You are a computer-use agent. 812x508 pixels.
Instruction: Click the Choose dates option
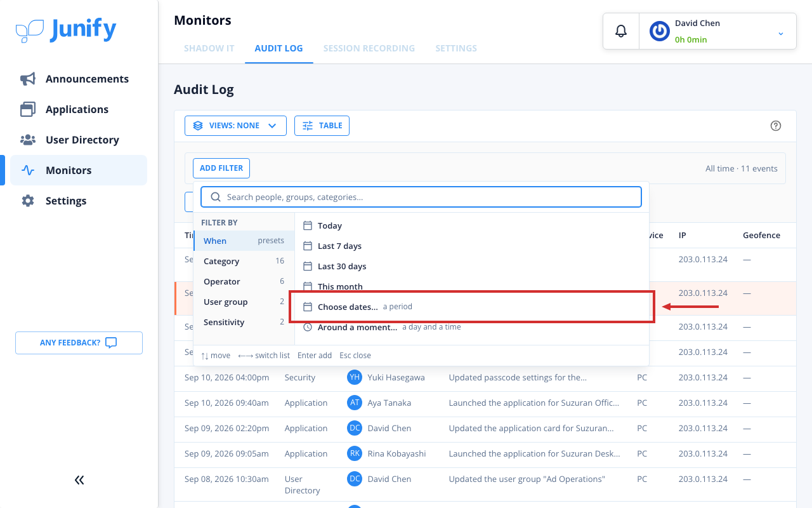(472, 307)
